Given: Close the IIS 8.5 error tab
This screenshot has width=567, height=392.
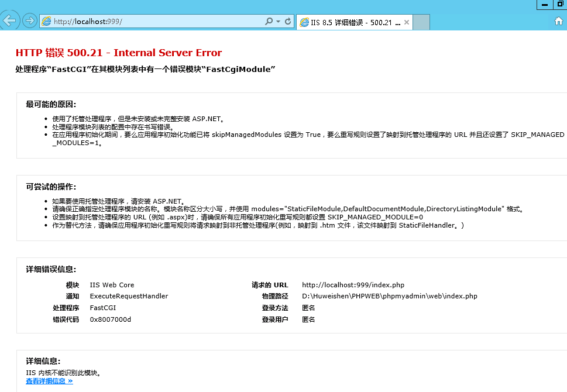Looking at the screenshot, I should [407, 22].
